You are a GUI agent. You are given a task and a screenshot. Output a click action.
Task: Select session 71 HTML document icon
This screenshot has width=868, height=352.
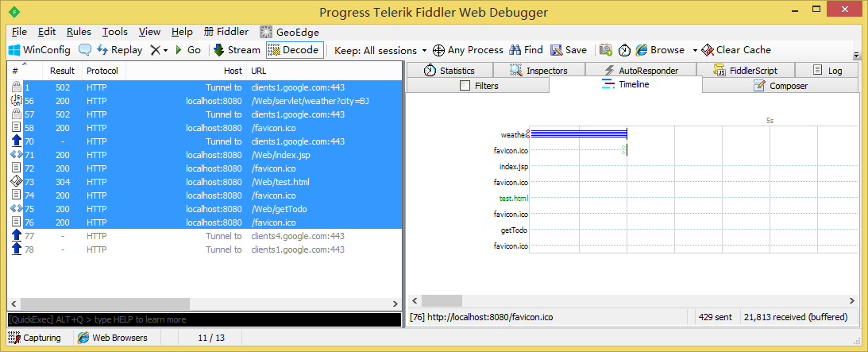pyautogui.click(x=17, y=155)
